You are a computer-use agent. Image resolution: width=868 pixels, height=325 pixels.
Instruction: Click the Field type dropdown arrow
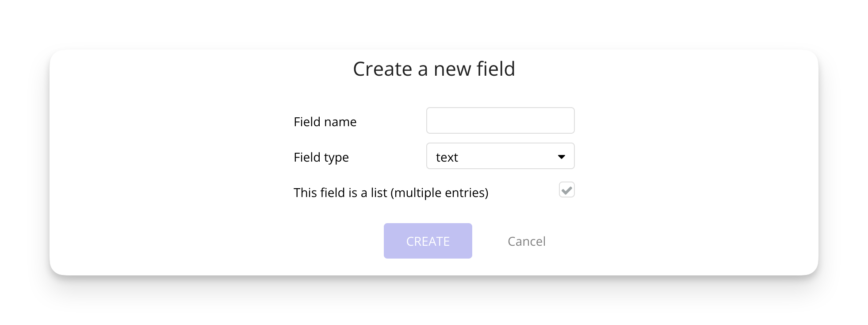561,157
